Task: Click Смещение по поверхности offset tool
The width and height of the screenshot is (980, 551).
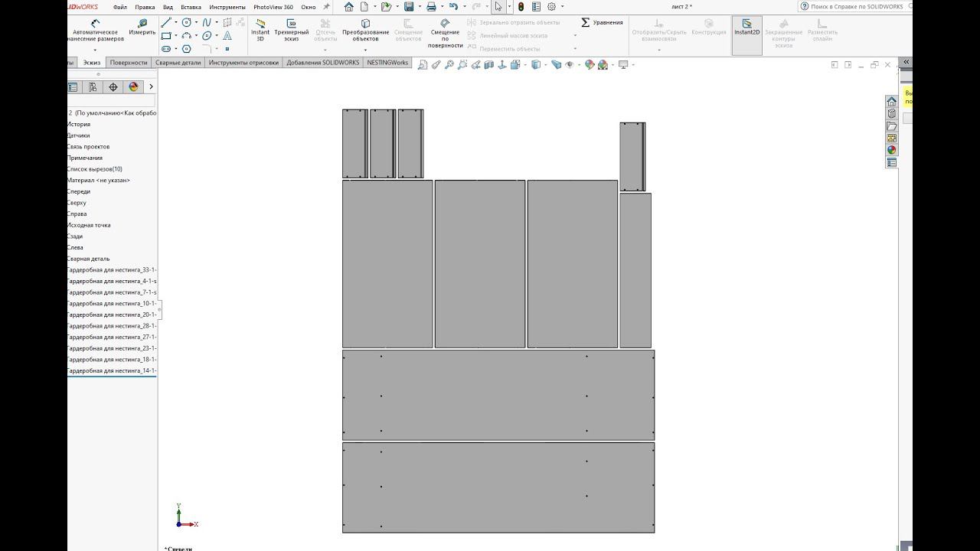Action: pos(445,34)
